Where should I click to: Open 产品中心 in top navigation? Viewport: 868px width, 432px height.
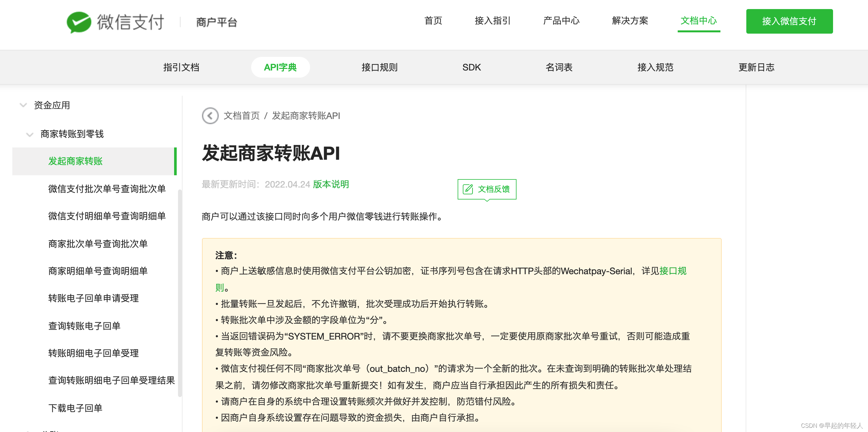pyautogui.click(x=561, y=21)
